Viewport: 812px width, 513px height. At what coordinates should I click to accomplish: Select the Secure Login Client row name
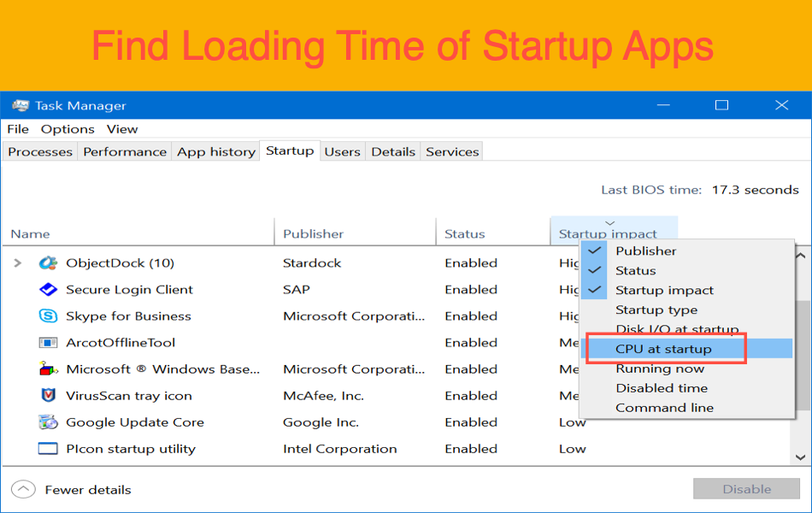[129, 290]
